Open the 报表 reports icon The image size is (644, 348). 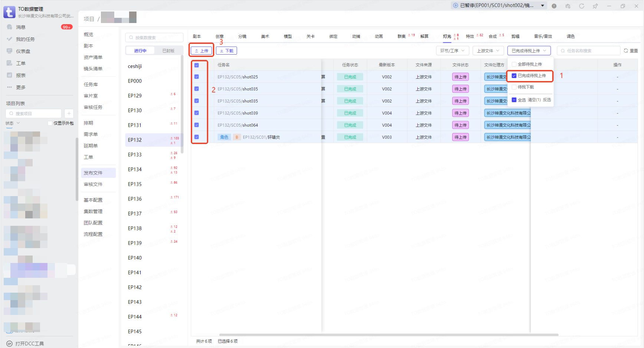pos(10,75)
